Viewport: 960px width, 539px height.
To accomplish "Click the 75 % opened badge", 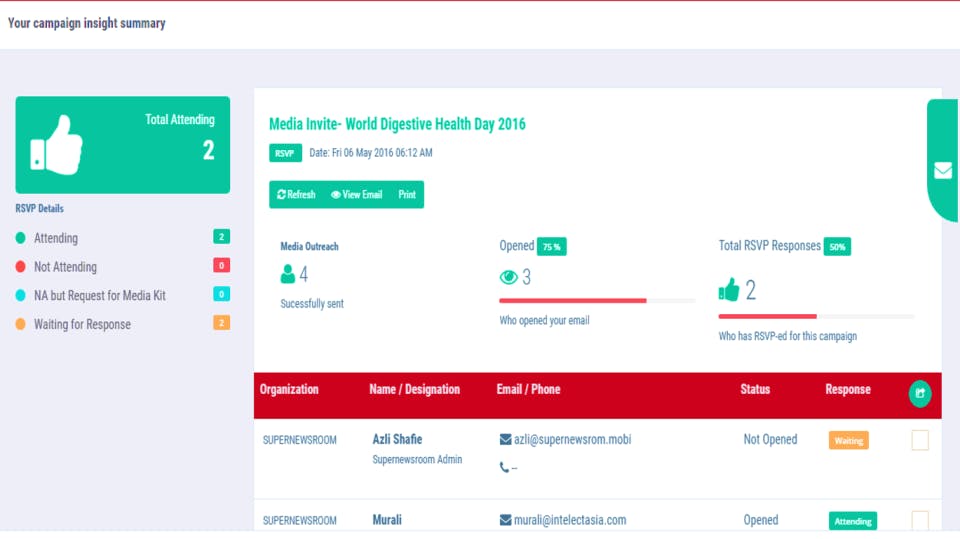I will [x=552, y=247].
